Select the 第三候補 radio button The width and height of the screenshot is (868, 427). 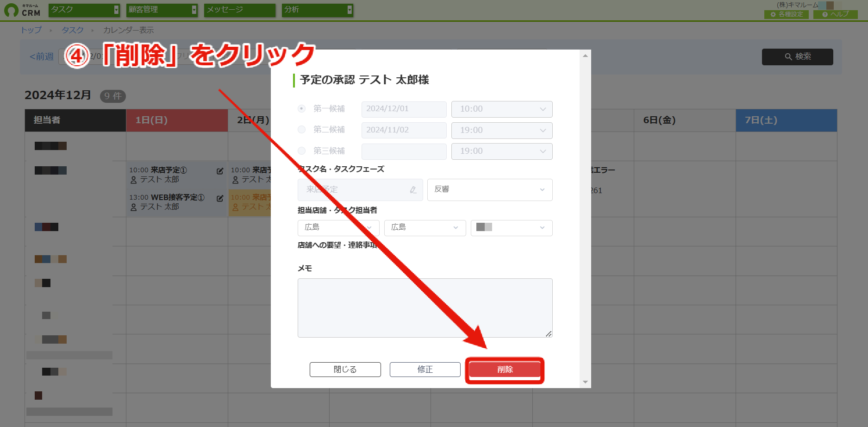[302, 151]
